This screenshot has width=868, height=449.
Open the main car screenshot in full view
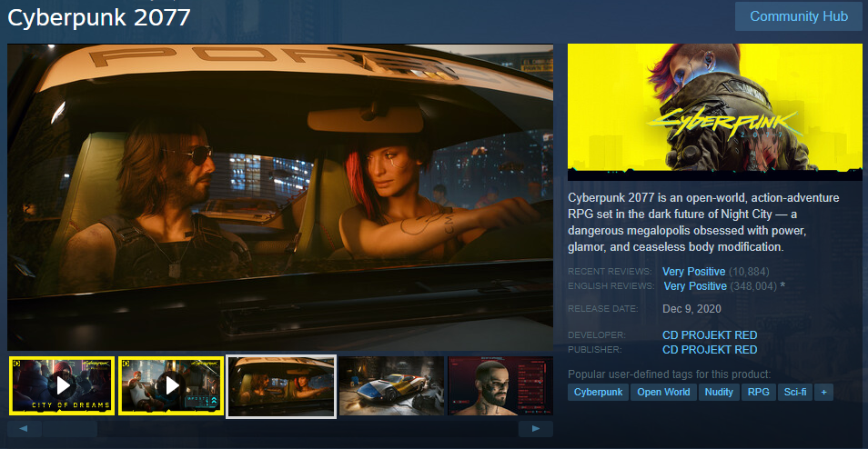pyautogui.click(x=280, y=197)
